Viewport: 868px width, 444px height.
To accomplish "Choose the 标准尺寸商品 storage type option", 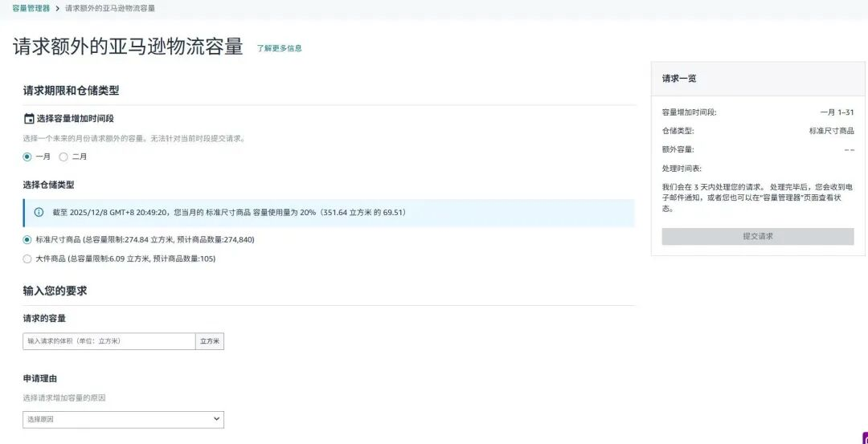I will [27, 239].
